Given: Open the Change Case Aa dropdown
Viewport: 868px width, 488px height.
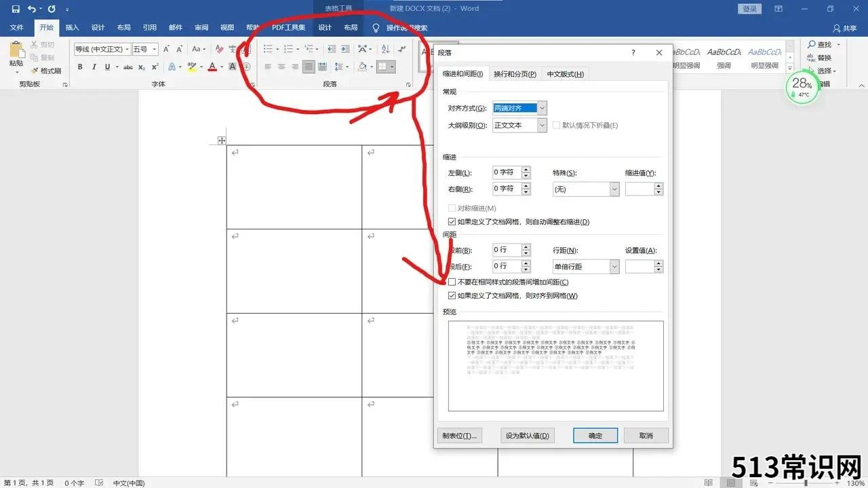Looking at the screenshot, I should 198,49.
